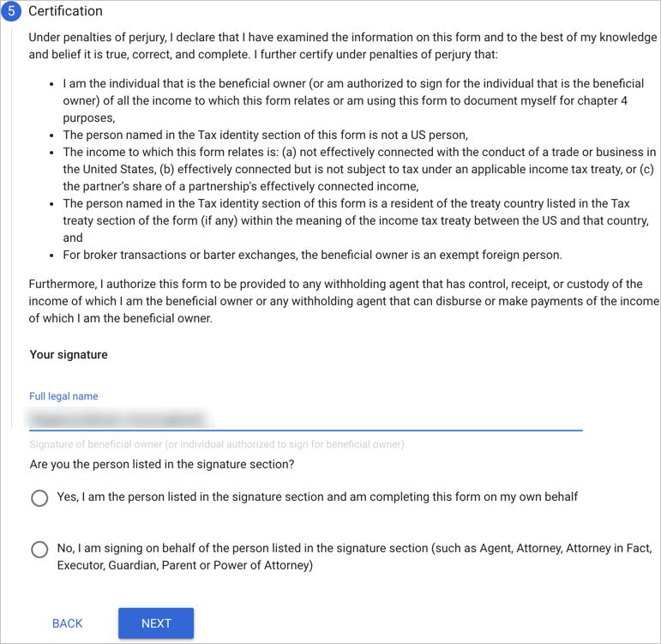Image resolution: width=661 pixels, height=644 pixels.
Task: Click the bullet about treaty country residency
Action: (x=358, y=220)
